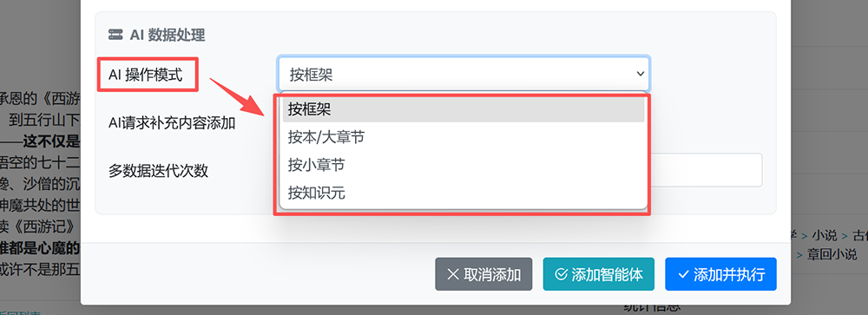Click the AI 操作模式 label

pos(146,75)
